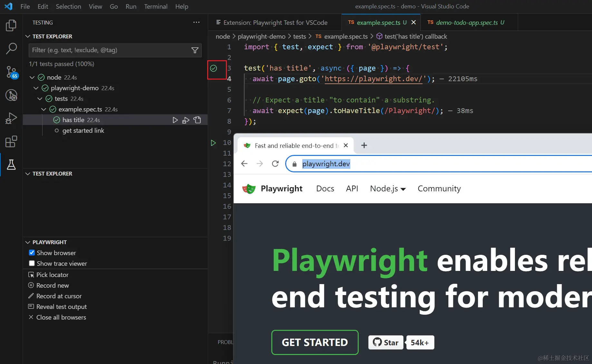Image resolution: width=592 pixels, height=364 pixels.
Task: Go to 'has title' test file icon
Action: click(x=197, y=120)
